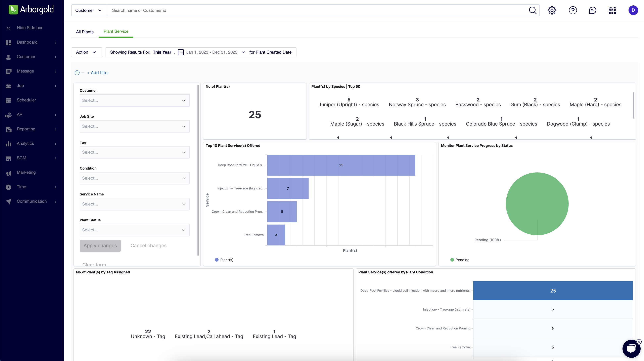Viewport: 644px width, 361px height.
Task: Click the calendar icon beside date range
Action: pos(181,52)
